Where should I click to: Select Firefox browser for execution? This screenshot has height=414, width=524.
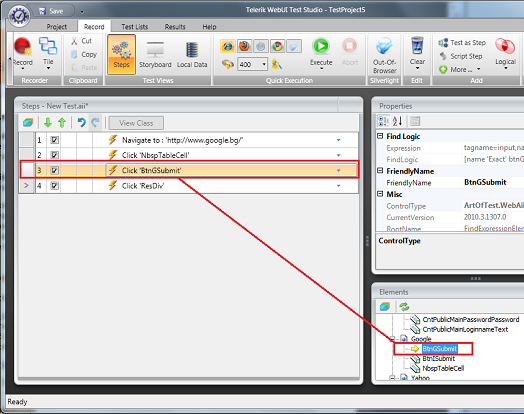coord(244,46)
